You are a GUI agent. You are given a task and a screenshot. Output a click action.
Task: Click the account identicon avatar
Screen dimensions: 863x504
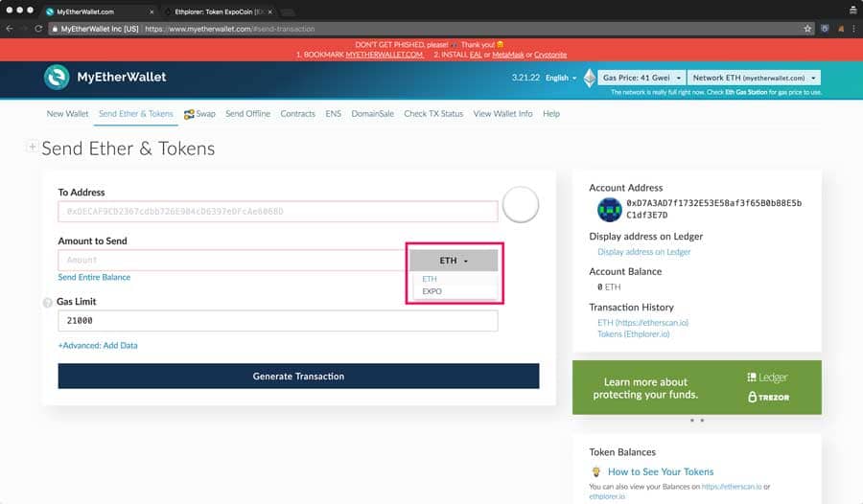coord(609,210)
